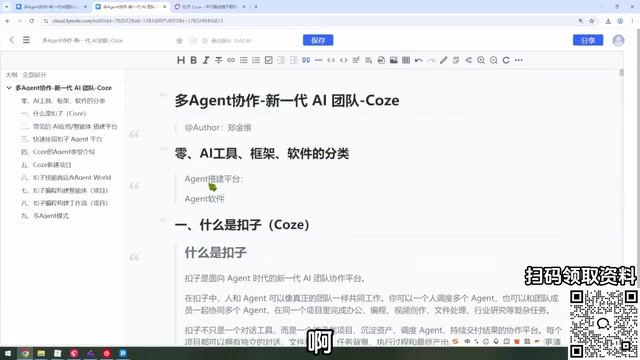Open File Explorer from the taskbar
Screen dimensions: 640x360
pos(41,353)
